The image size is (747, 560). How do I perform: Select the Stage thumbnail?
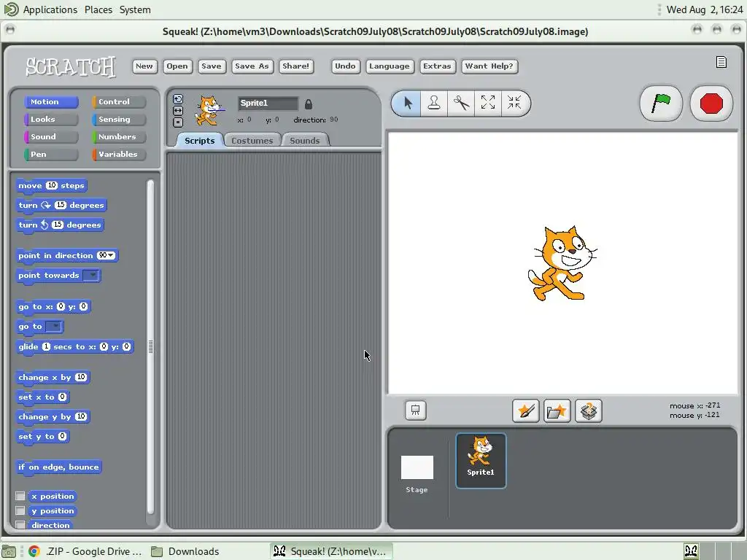click(x=417, y=473)
